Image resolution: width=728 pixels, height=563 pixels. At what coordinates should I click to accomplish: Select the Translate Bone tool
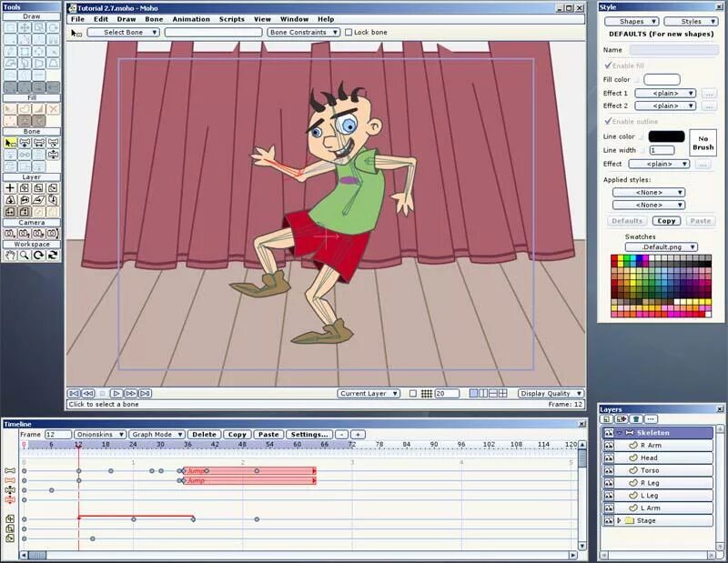25,143
